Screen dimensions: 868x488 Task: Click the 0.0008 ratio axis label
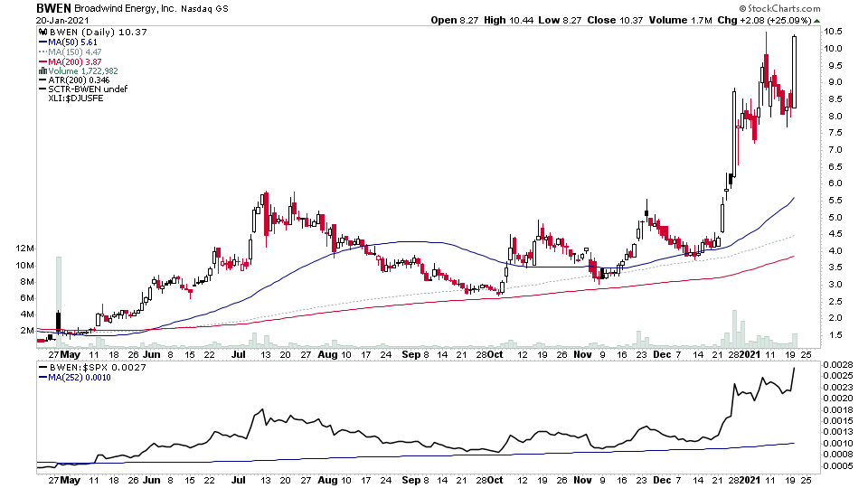coord(837,455)
